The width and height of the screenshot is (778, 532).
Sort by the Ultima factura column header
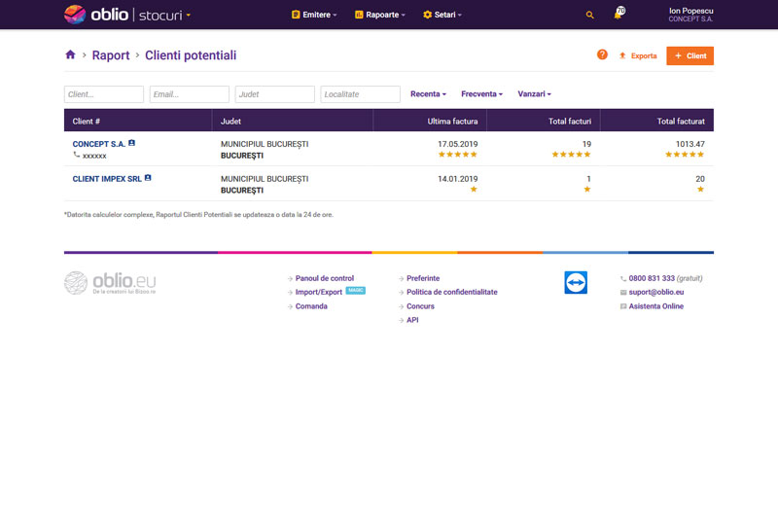click(430, 121)
